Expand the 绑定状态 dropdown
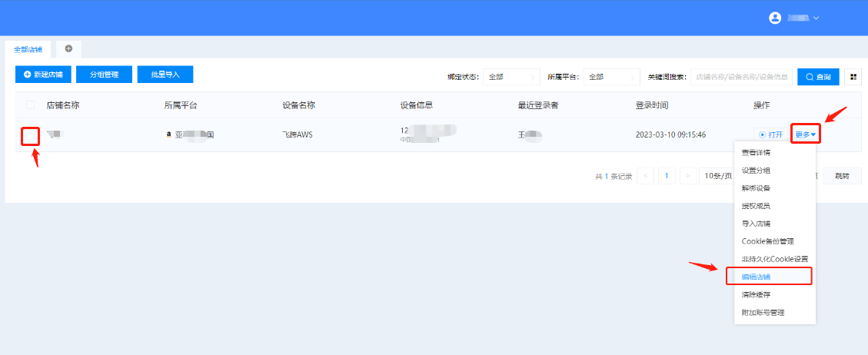The width and height of the screenshot is (868, 355). 512,77
